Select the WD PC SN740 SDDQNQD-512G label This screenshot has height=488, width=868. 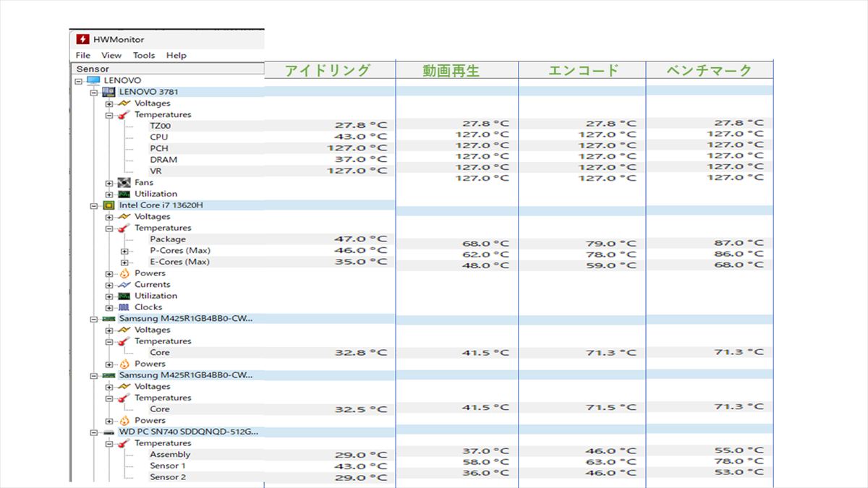pos(189,432)
